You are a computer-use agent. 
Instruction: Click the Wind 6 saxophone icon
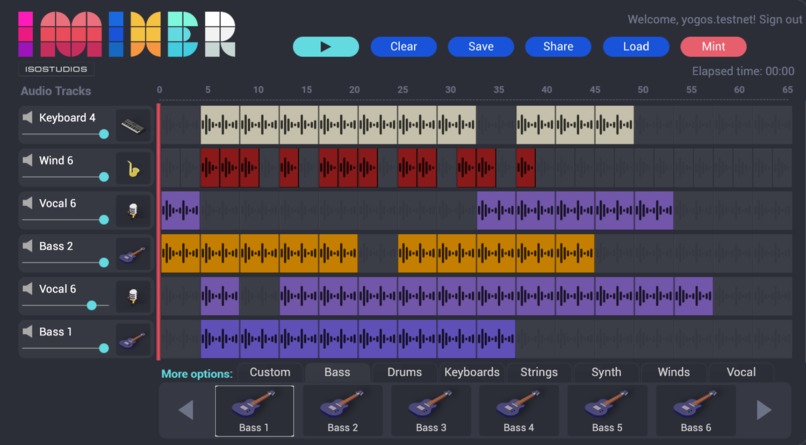133,169
